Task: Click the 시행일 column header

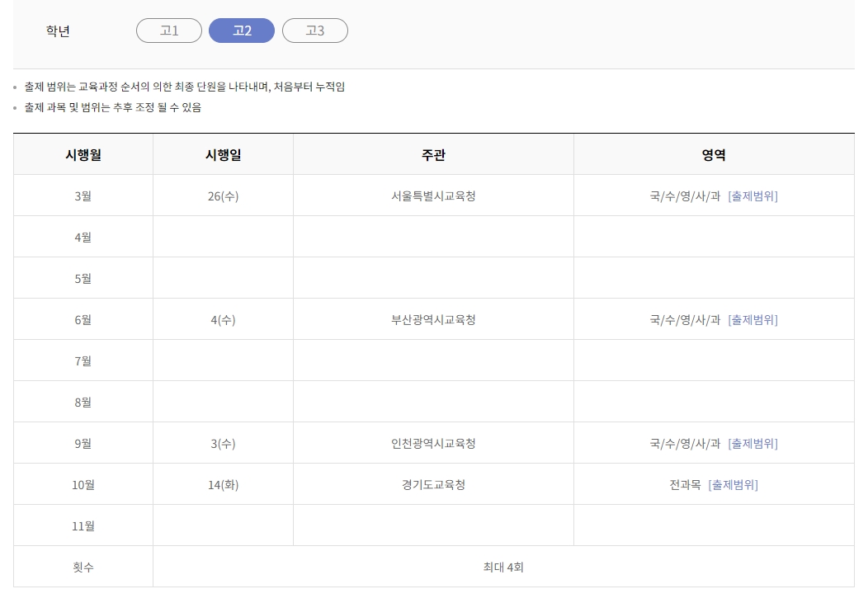Action: click(x=222, y=154)
